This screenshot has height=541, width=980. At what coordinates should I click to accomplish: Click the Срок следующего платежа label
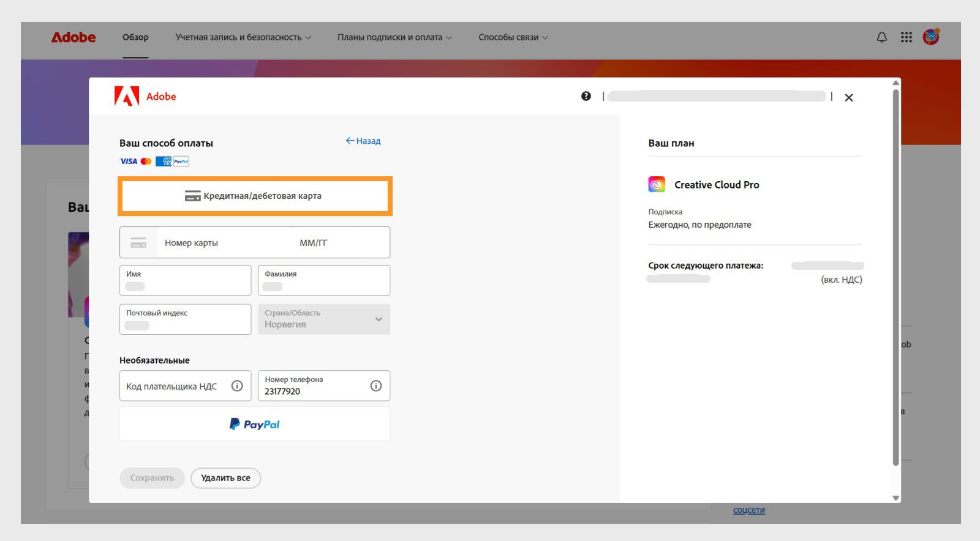tap(706, 266)
